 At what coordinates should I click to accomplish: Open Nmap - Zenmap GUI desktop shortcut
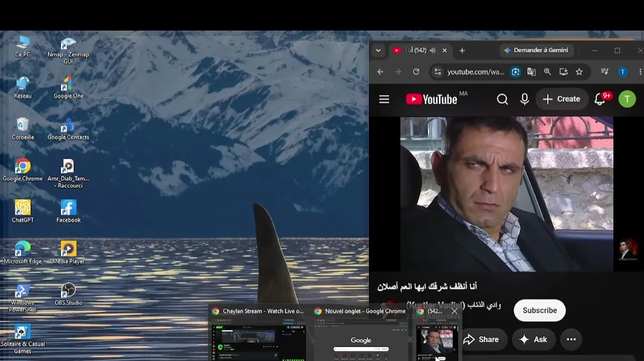[x=68, y=51]
